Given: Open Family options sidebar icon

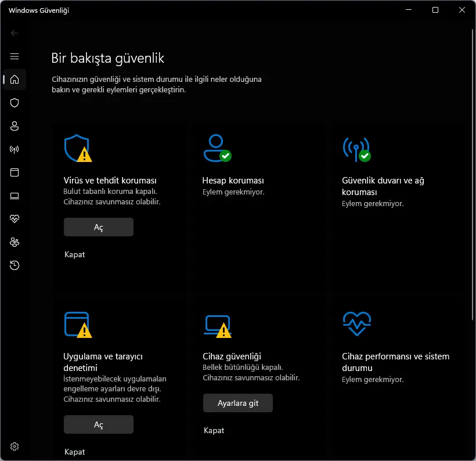Looking at the screenshot, I should [15, 242].
